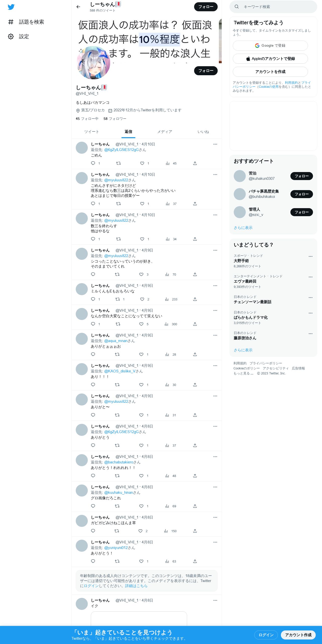This screenshot has width=322, height=644.
Task: Share the なんか空白大変なことに tweet
Action: click(195, 324)
